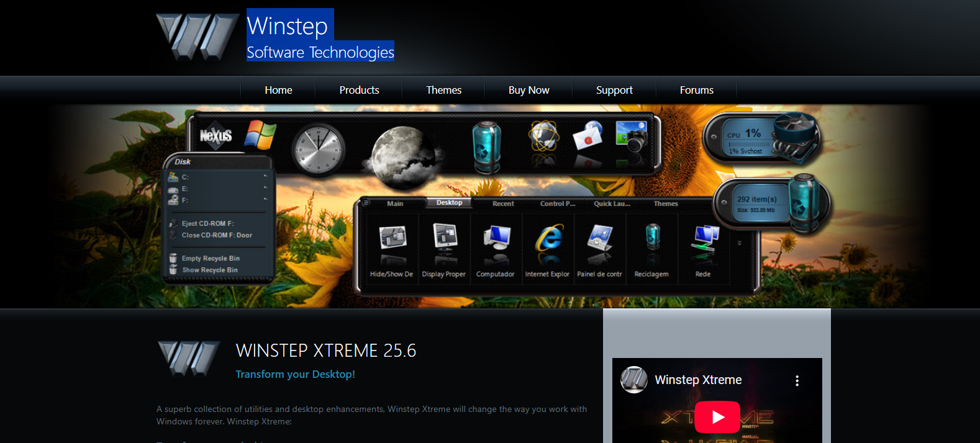Click the Winstep header title text
Image resolution: width=980 pixels, height=443 pixels.
(288, 26)
